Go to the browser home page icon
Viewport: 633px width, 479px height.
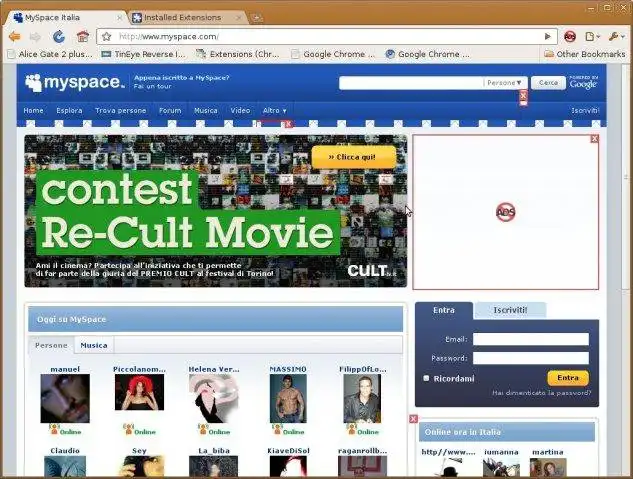[83, 37]
